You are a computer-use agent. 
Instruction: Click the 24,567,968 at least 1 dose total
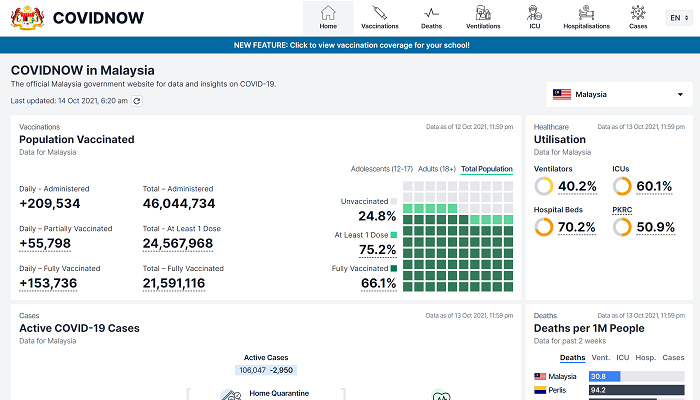pyautogui.click(x=178, y=243)
